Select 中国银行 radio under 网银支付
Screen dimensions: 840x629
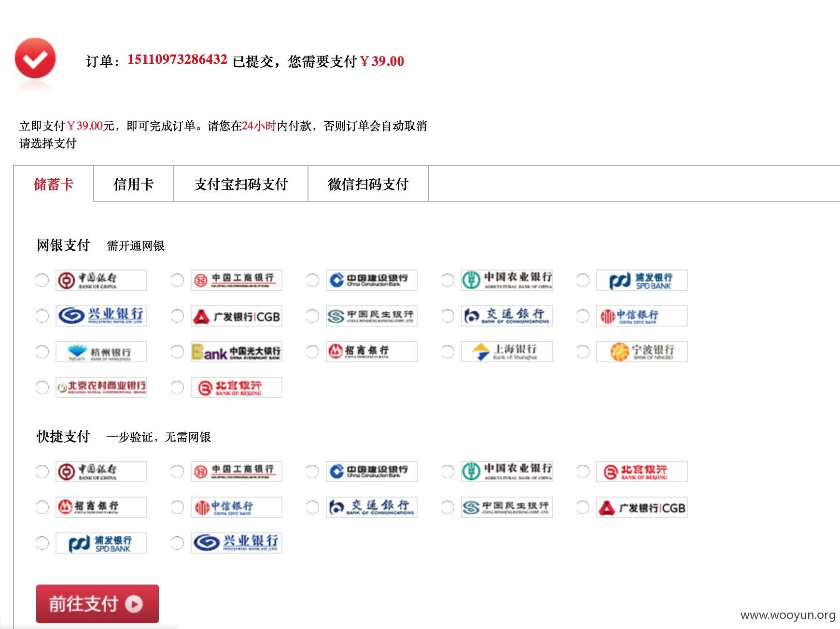[x=42, y=280]
